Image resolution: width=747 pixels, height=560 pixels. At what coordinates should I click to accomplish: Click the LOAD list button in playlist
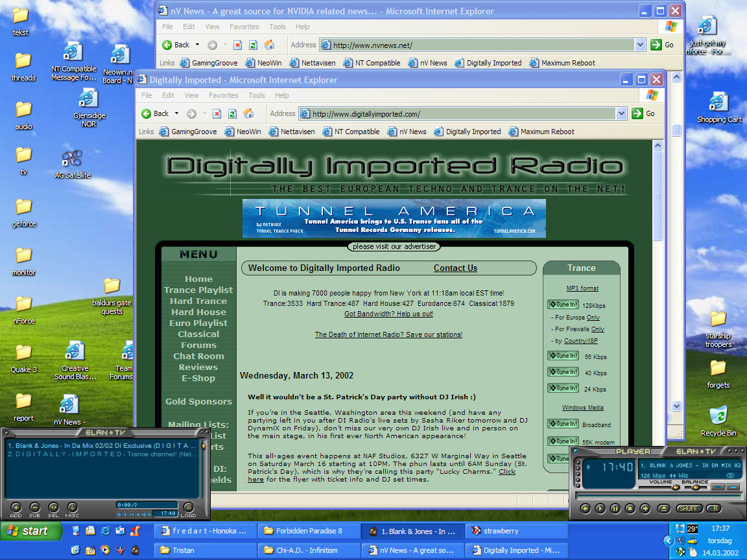[188, 507]
